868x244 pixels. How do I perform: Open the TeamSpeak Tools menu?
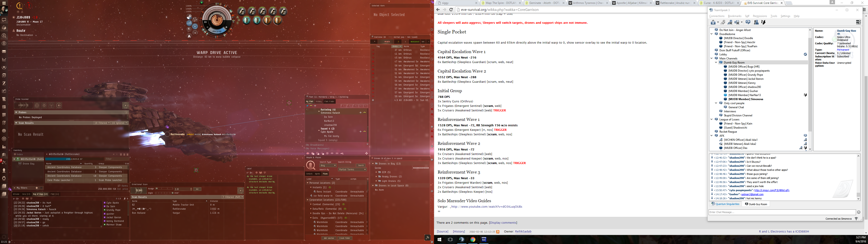(x=774, y=16)
